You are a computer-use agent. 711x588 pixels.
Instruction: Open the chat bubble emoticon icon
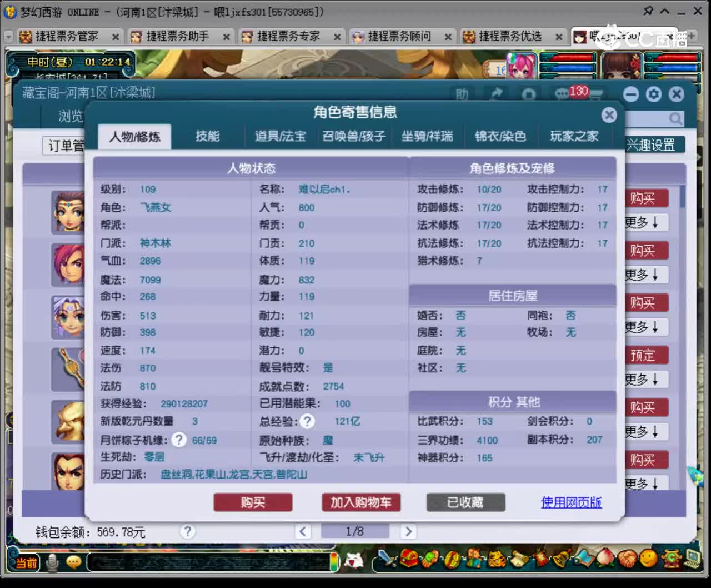[x=73, y=562]
